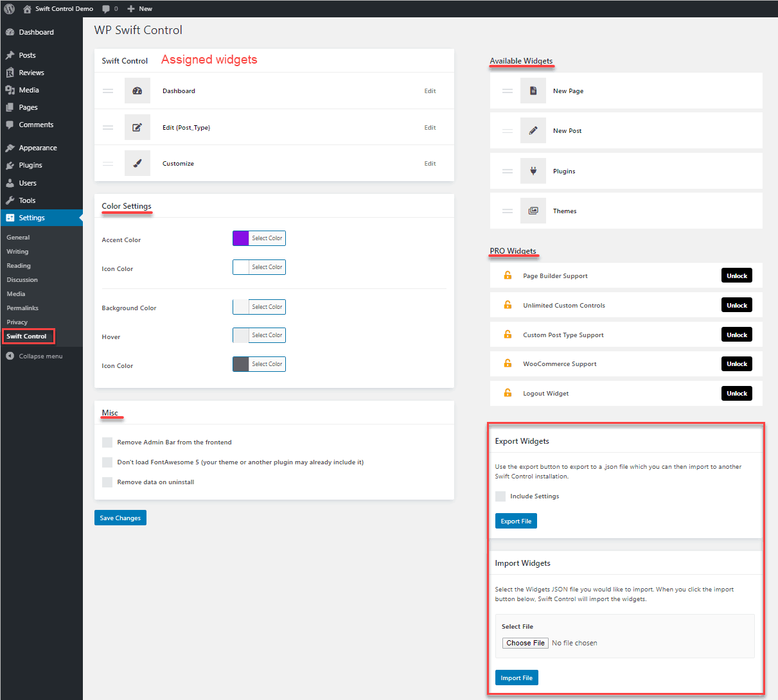
Task: Click the lock icon beside Custom Post Type Support
Action: [x=508, y=335]
